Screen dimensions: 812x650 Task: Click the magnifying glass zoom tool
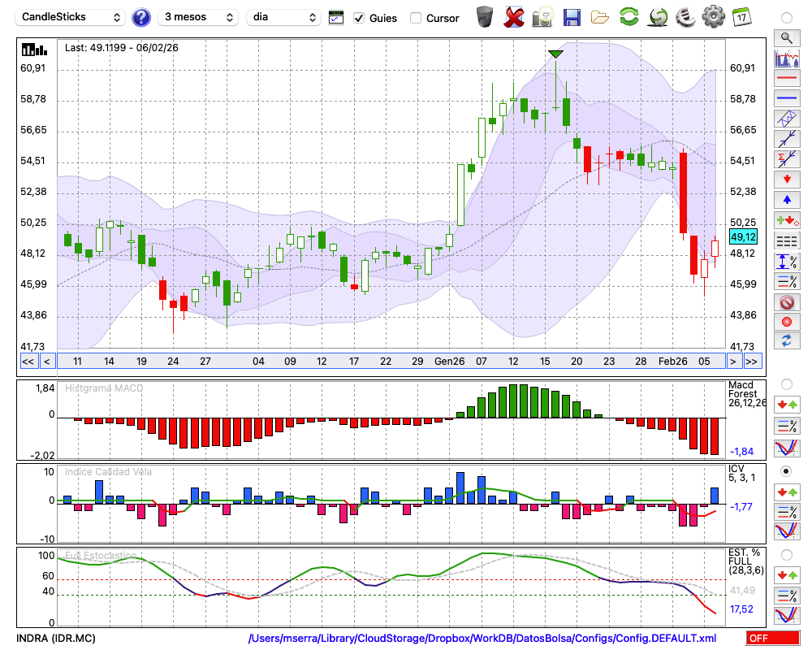786,37
